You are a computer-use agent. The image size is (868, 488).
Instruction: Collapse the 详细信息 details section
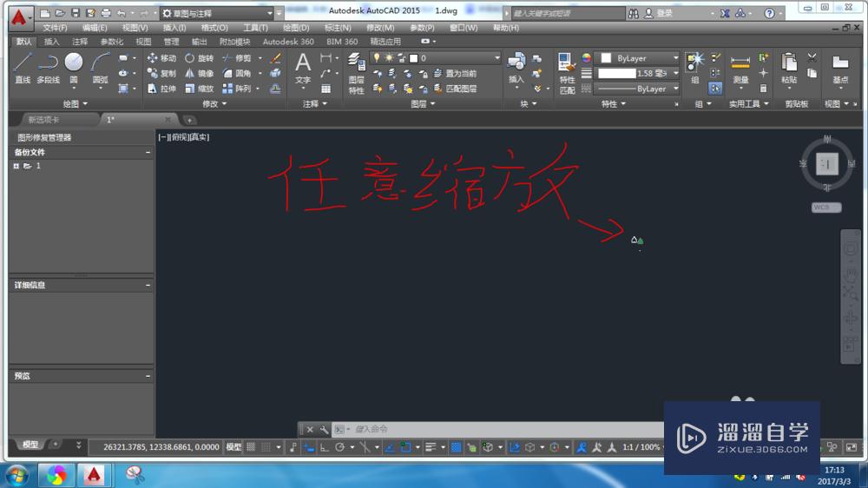coord(148,285)
